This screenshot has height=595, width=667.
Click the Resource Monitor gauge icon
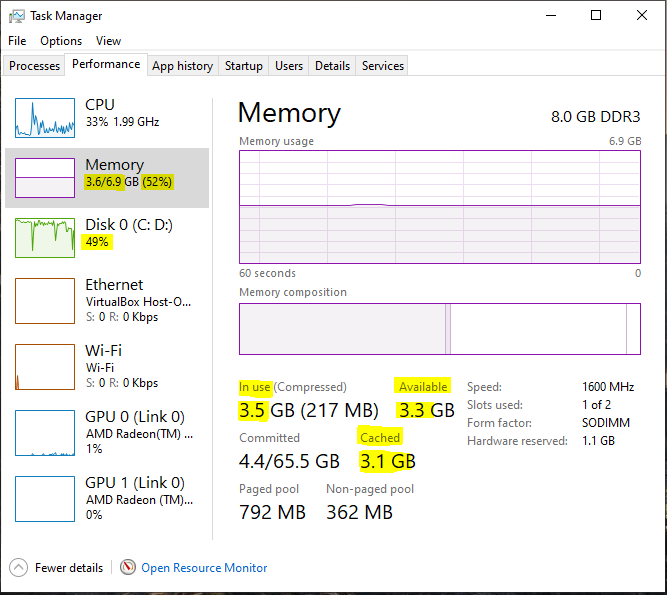point(128,567)
